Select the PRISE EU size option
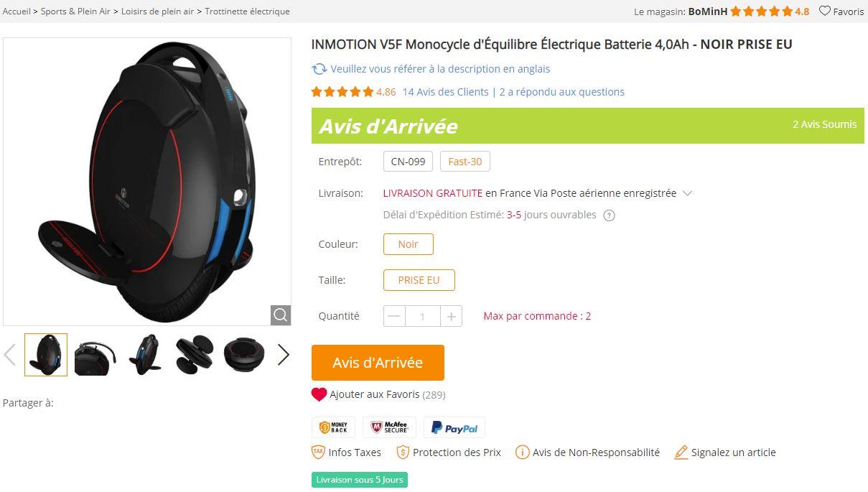This screenshot has width=868, height=492. coord(419,280)
